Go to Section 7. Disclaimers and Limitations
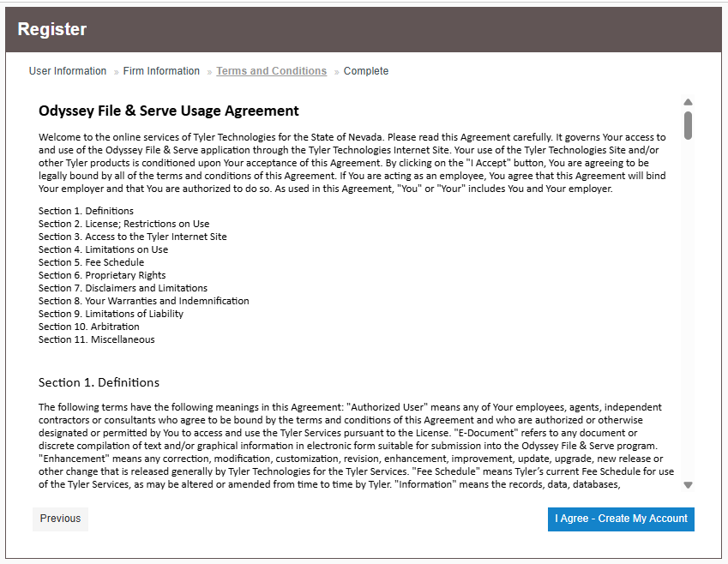Screen dimensions: 728x564 (123, 288)
